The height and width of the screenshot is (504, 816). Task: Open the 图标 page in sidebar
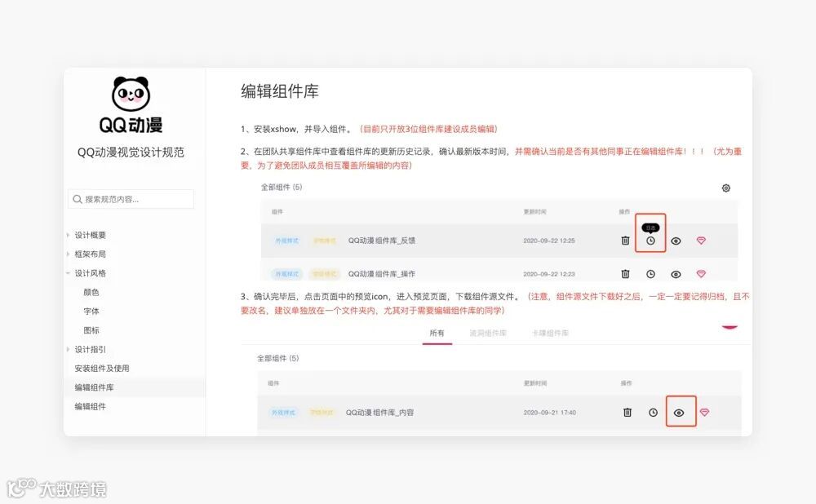pyautogui.click(x=91, y=330)
